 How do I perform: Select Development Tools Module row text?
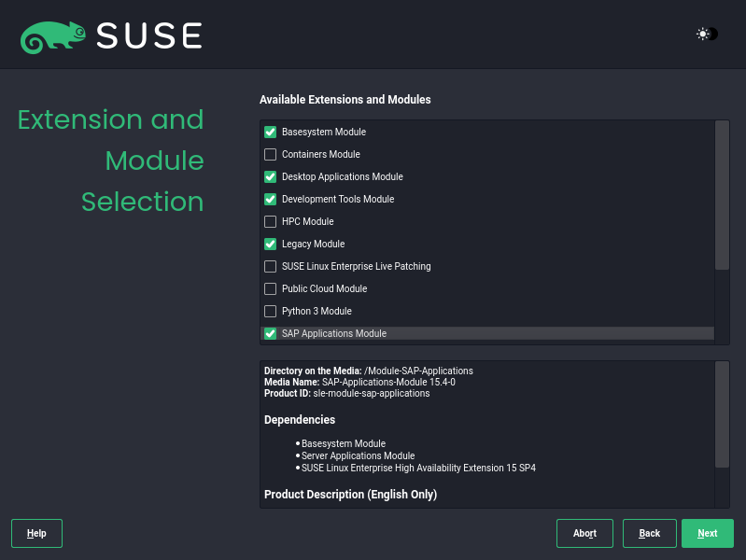[338, 199]
